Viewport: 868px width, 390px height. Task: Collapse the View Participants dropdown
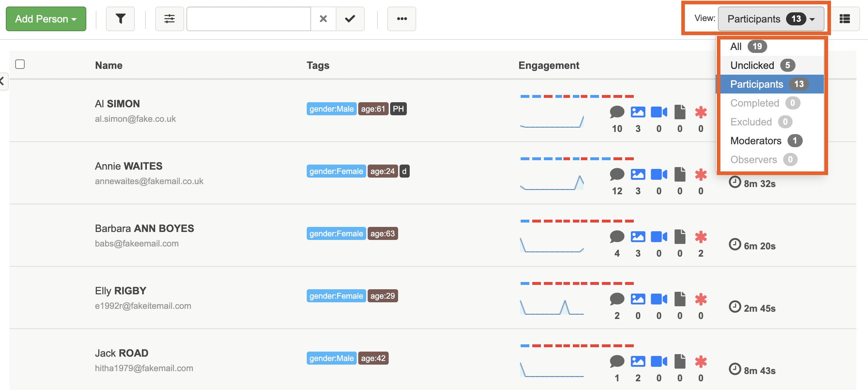pos(771,19)
